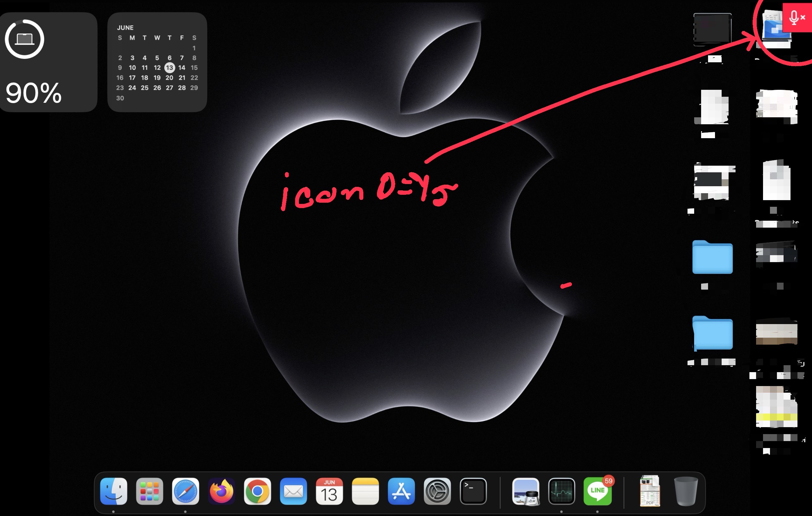Click date 20 in calendar widget
Image resolution: width=812 pixels, height=516 pixels.
pyautogui.click(x=169, y=77)
